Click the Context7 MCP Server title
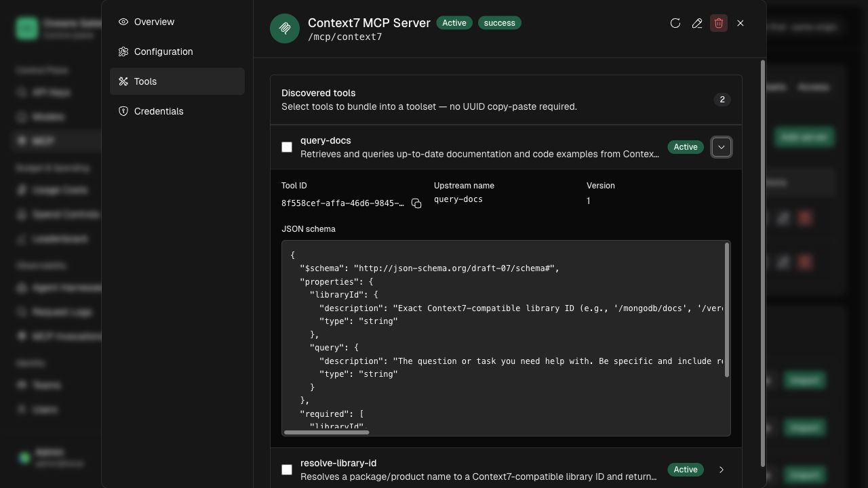The width and height of the screenshot is (868, 488). click(369, 23)
